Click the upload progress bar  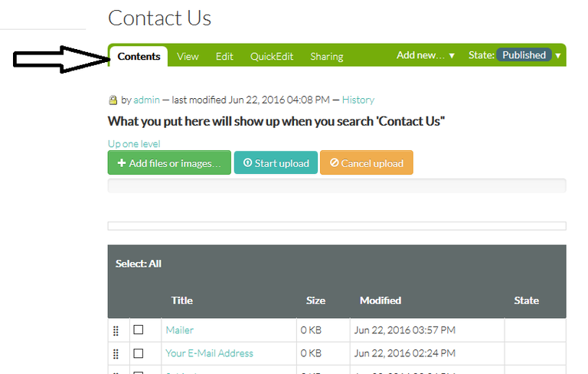click(337, 185)
